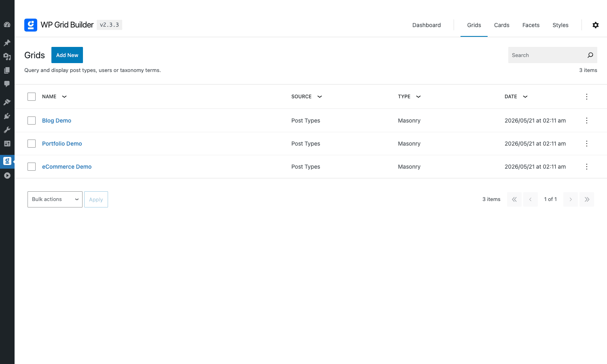
Task: Open the Posts pin sidebar icon
Action: (7, 42)
